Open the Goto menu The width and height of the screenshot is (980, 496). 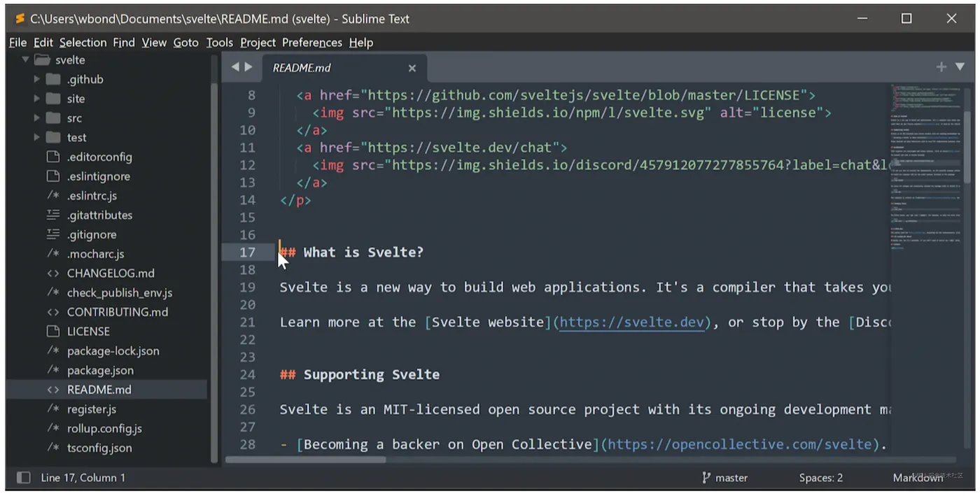(x=186, y=43)
